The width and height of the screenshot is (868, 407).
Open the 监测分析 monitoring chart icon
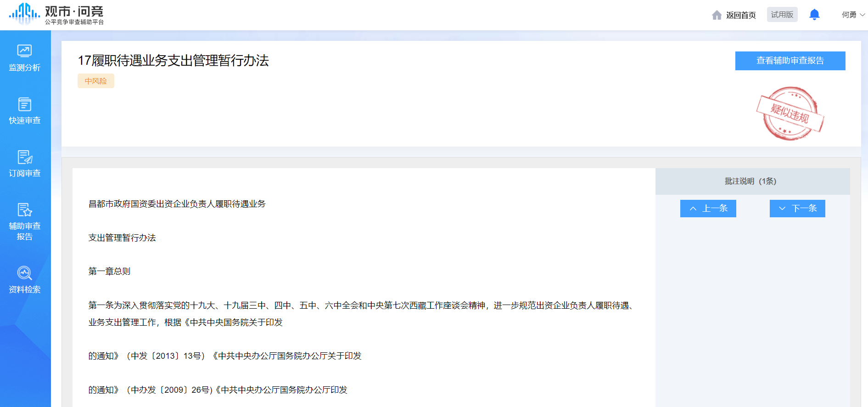click(x=24, y=51)
